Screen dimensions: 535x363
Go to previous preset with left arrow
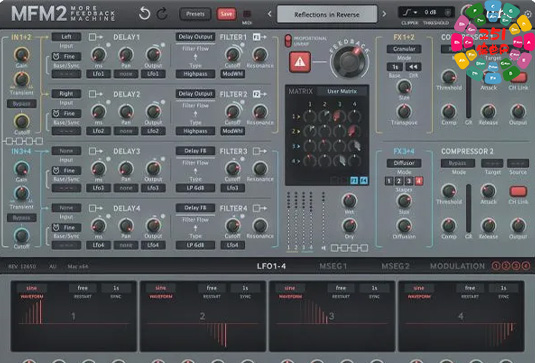(270, 14)
